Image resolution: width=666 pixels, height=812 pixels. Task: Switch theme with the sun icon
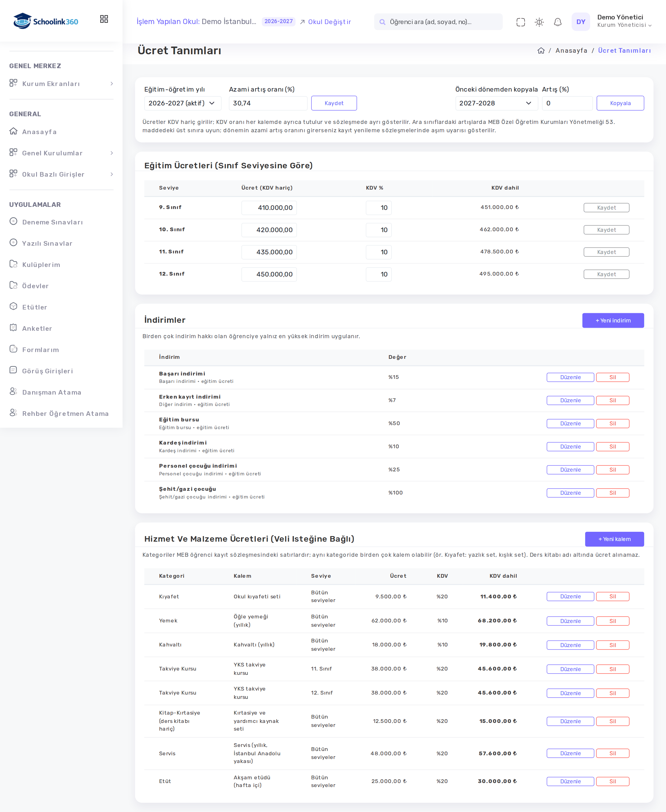click(x=539, y=22)
